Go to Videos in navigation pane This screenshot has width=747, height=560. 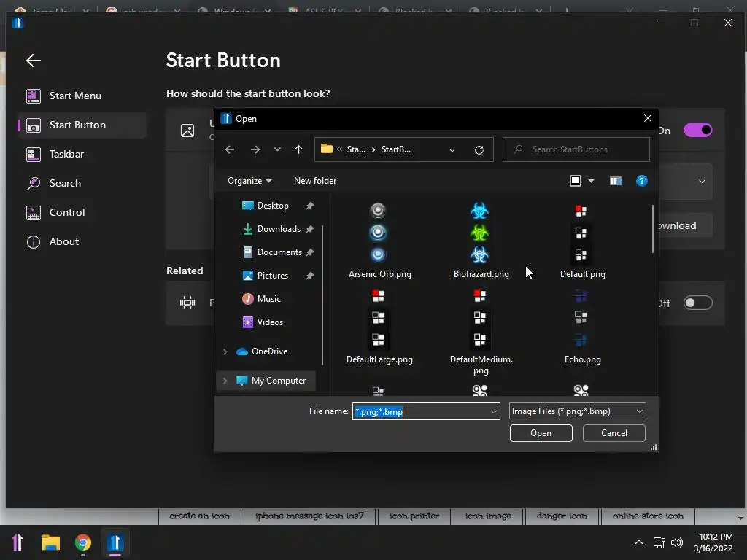coord(270,322)
